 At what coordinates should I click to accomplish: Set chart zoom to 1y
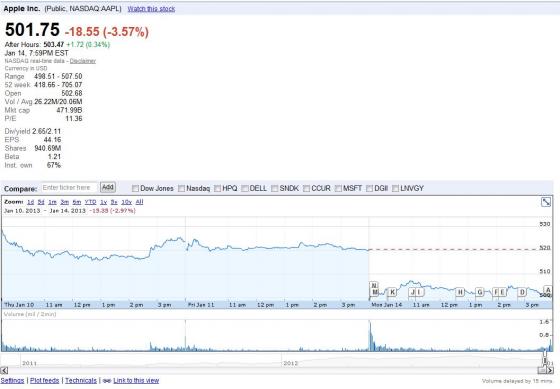(104, 202)
